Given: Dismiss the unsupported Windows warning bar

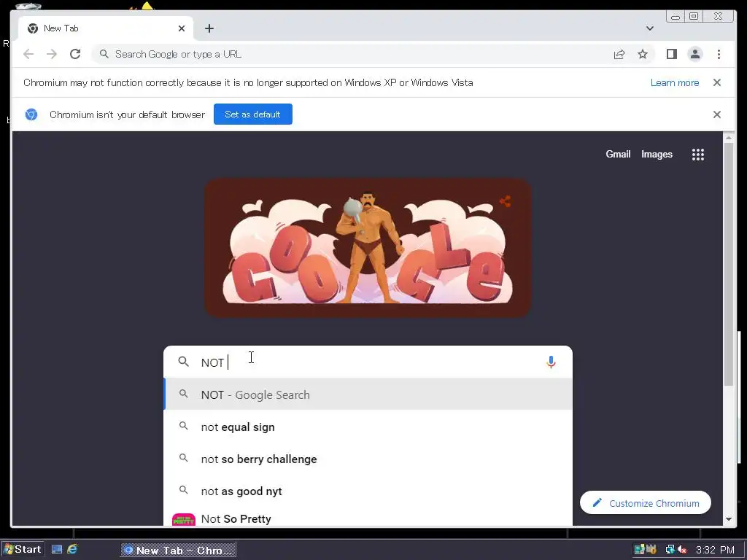Looking at the screenshot, I should pyautogui.click(x=717, y=82).
